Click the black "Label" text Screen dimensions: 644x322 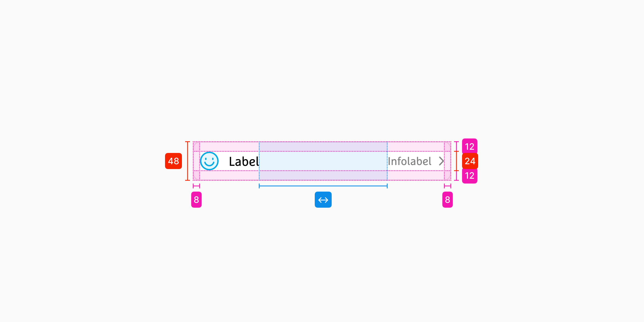(x=244, y=162)
